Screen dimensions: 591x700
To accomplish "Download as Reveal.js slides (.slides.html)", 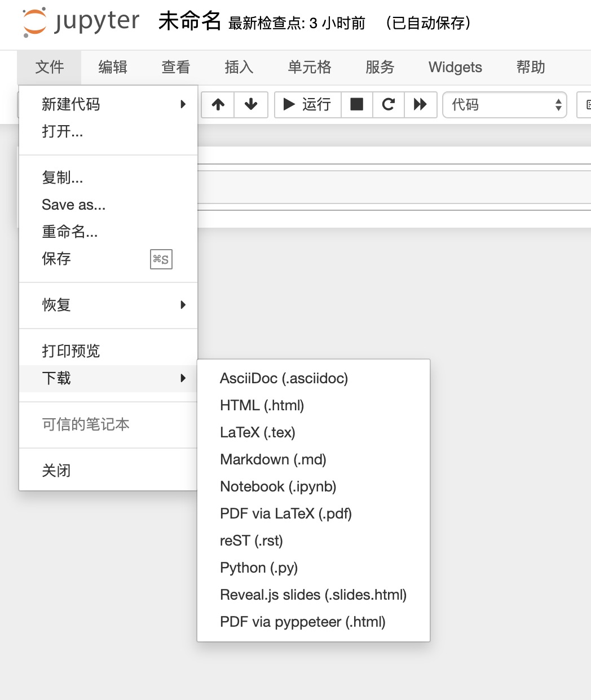I will tap(314, 595).
